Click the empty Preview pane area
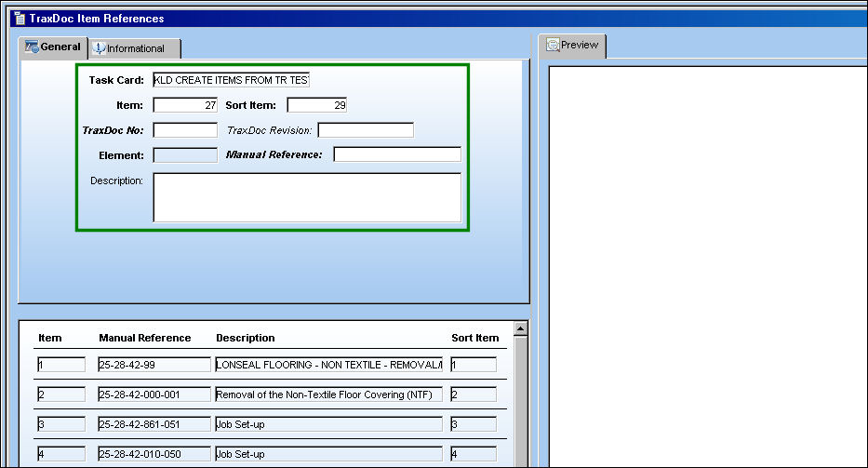 coord(709,266)
